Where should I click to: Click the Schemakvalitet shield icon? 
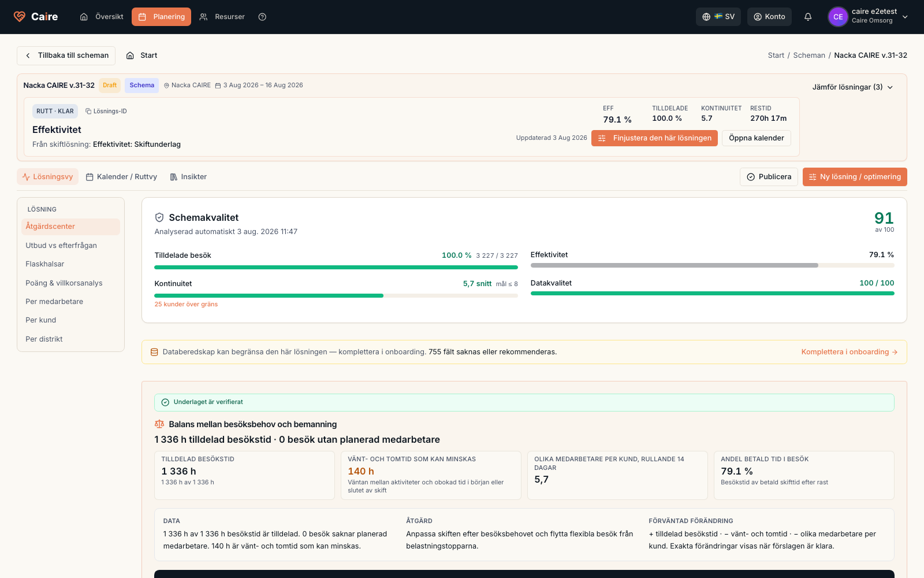(x=159, y=217)
